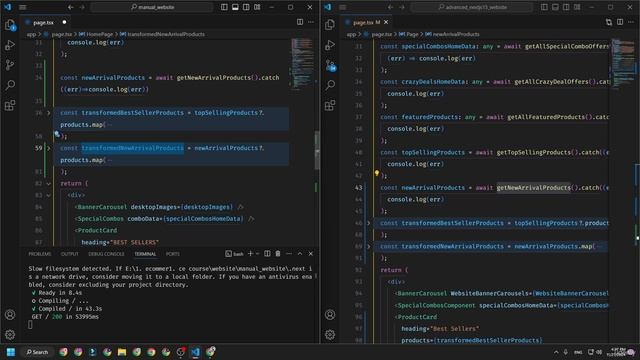Switch to OUTPUT panel tab
640x360 pixels.
[69, 254]
